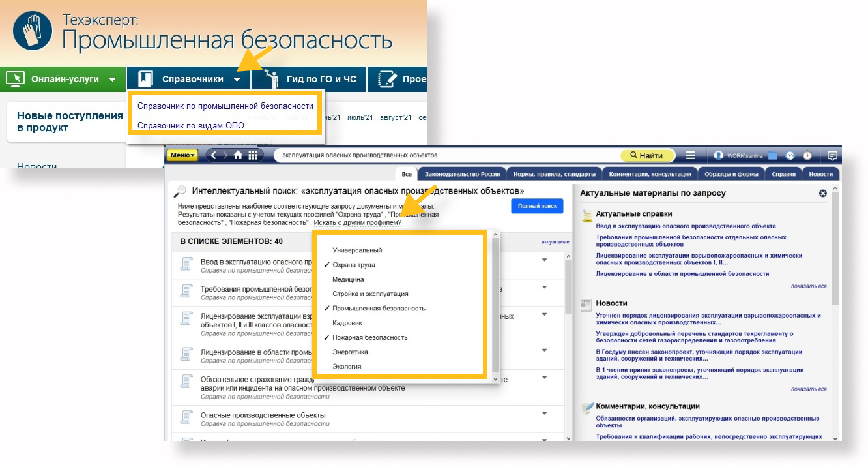Select Справочник по видам ОПО menu item
This screenshot has width=868, height=467.
(191, 125)
